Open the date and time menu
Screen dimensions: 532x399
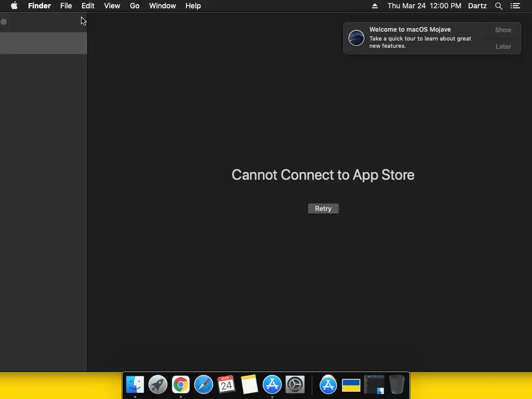424,6
